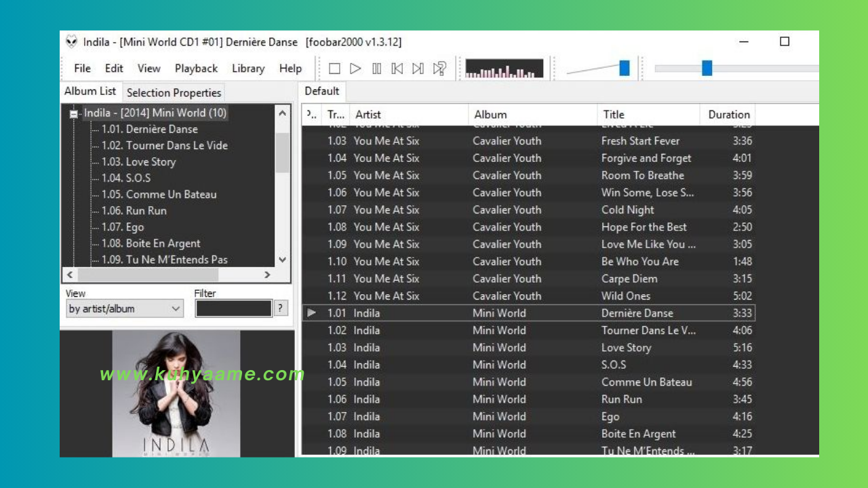Image resolution: width=868 pixels, height=488 pixels.
Task: Open the Library menu
Action: point(248,68)
